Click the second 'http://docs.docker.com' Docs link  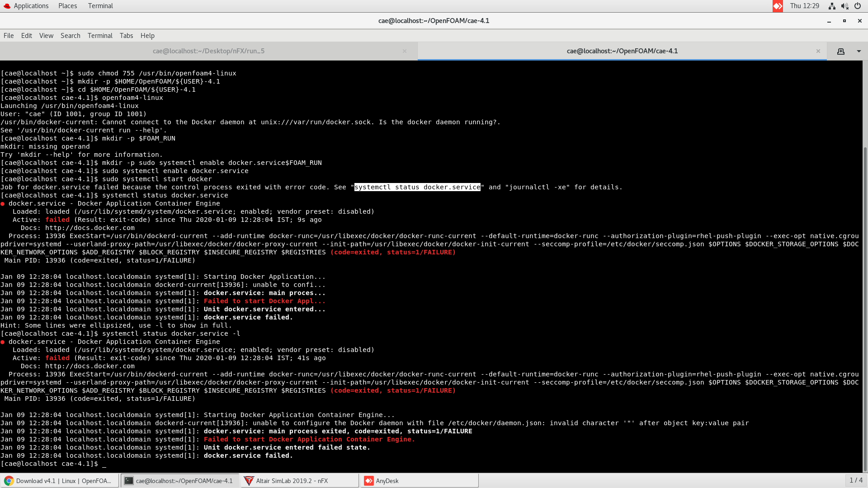coord(90,366)
